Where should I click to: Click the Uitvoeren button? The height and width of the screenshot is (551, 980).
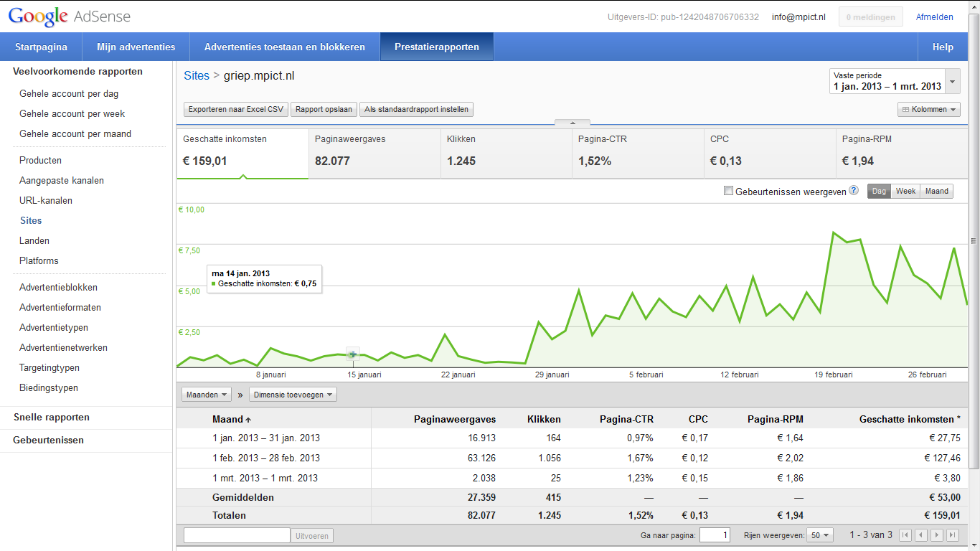(312, 535)
